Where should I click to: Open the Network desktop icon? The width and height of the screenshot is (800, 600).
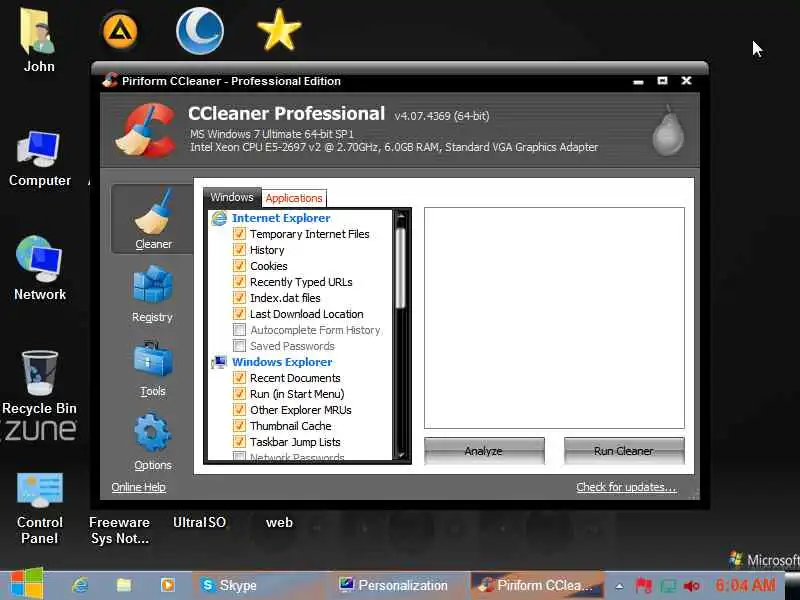39,269
